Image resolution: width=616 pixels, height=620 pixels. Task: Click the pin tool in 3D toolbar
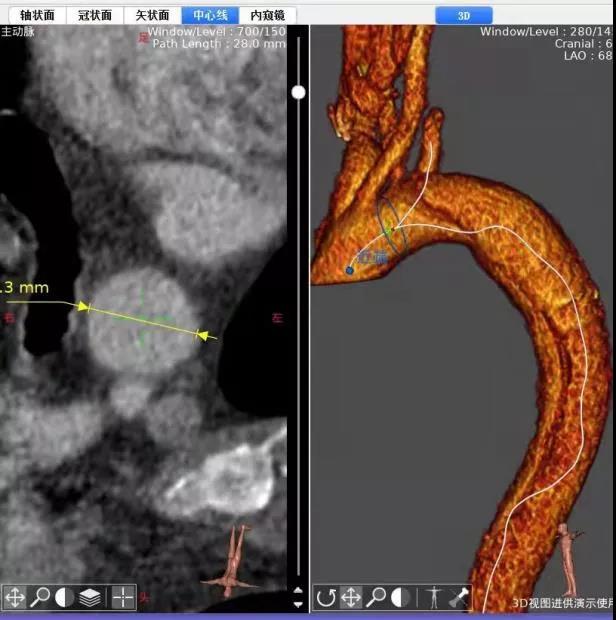(459, 598)
